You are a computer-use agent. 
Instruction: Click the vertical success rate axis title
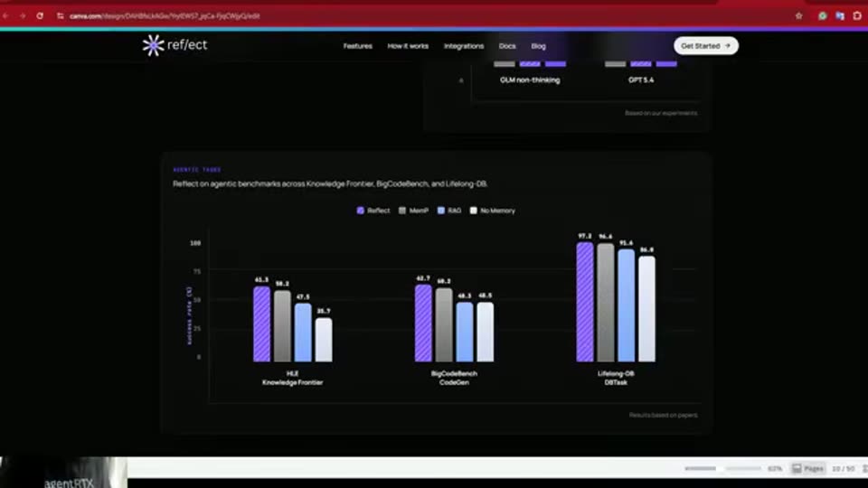[189, 315]
